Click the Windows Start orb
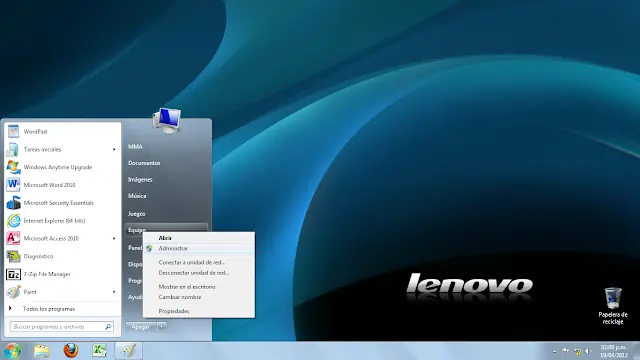 pyautogui.click(x=12, y=351)
